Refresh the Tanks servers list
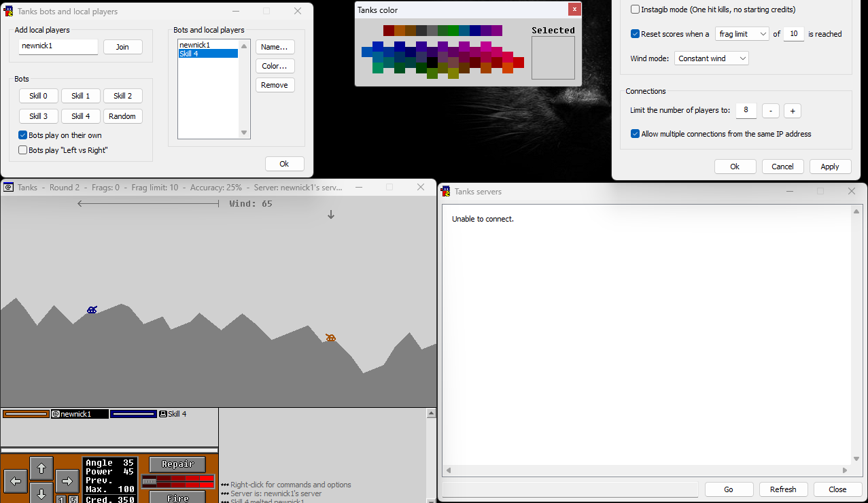The width and height of the screenshot is (868, 503). click(783, 489)
